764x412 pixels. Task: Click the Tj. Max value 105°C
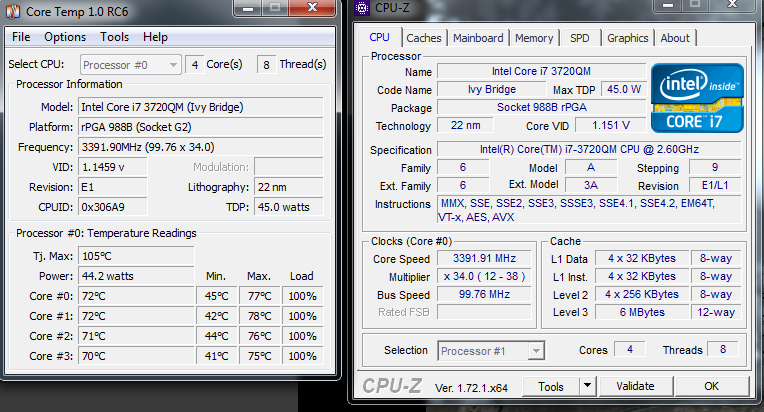coord(136,256)
